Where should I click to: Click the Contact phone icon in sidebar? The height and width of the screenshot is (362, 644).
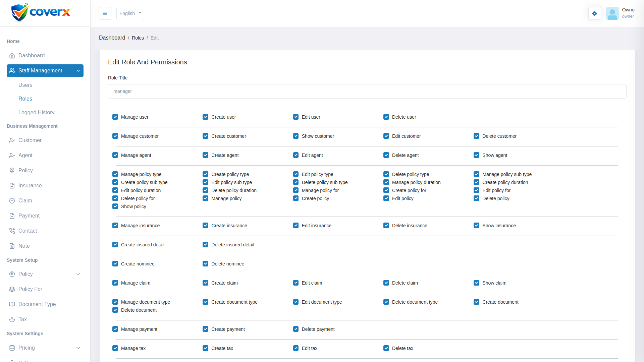point(12,231)
